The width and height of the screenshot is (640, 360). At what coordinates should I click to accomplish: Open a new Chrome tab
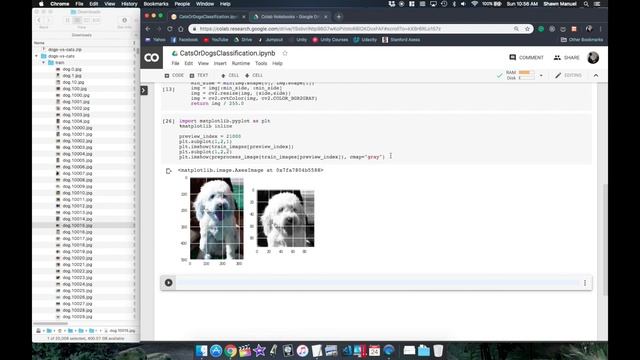[339, 17]
